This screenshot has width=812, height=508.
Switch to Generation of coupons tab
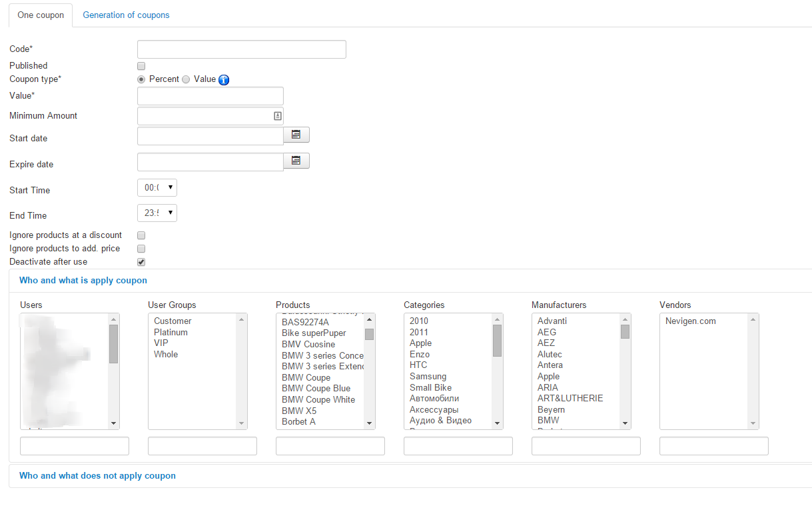click(126, 15)
